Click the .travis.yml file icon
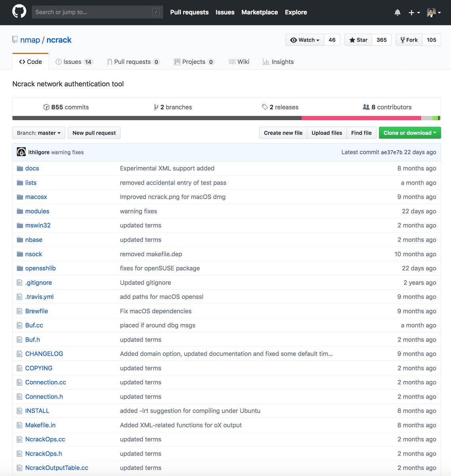Image resolution: width=451 pixels, height=476 pixels. coord(19,297)
